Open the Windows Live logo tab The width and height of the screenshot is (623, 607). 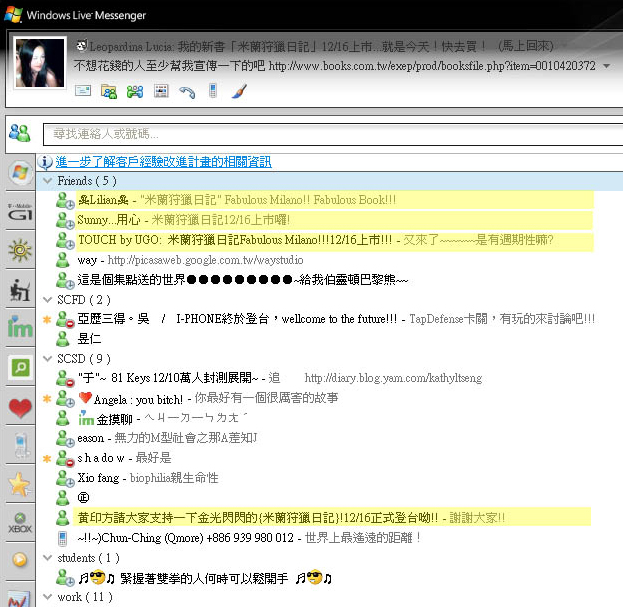(x=20, y=173)
